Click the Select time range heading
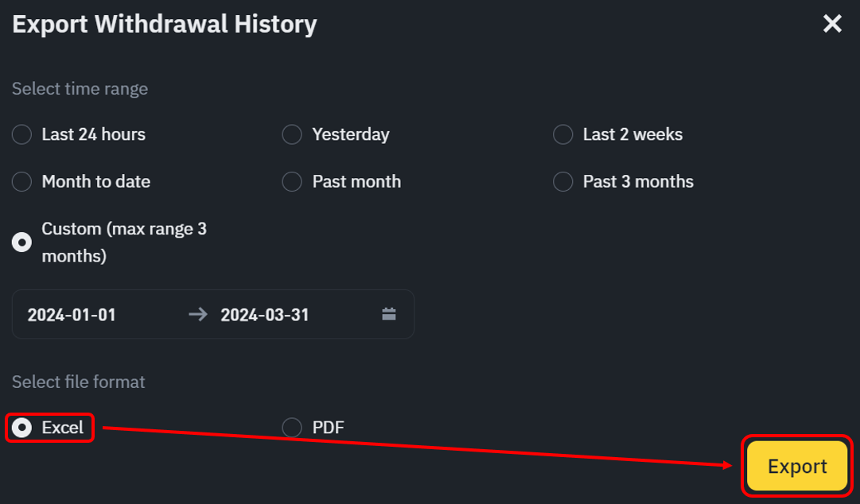Screen dimensions: 860x504 (80, 89)
